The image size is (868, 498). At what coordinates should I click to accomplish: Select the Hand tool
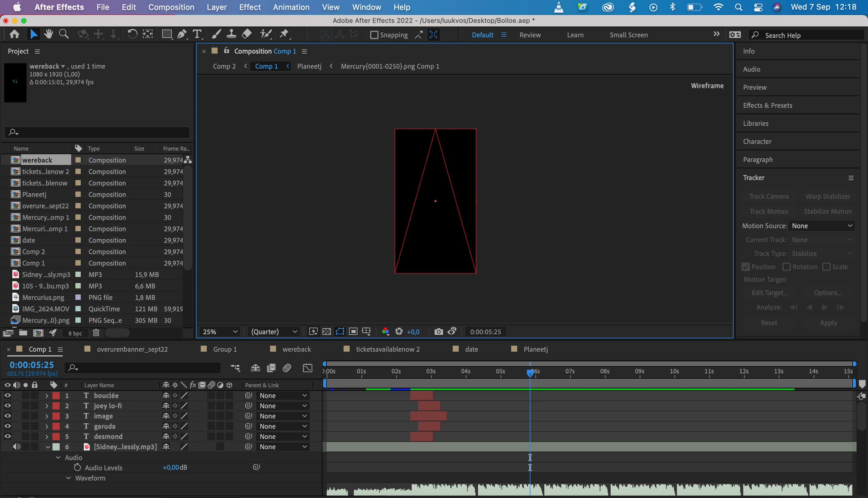coord(49,34)
